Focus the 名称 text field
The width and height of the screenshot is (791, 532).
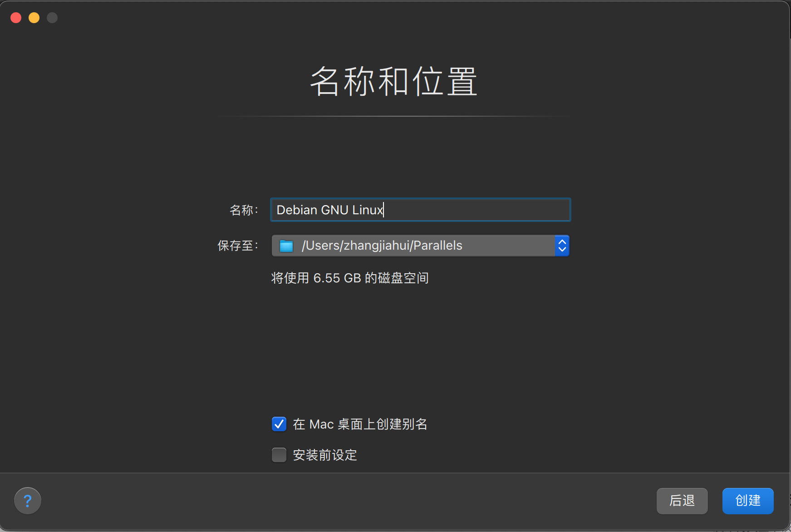coord(420,210)
